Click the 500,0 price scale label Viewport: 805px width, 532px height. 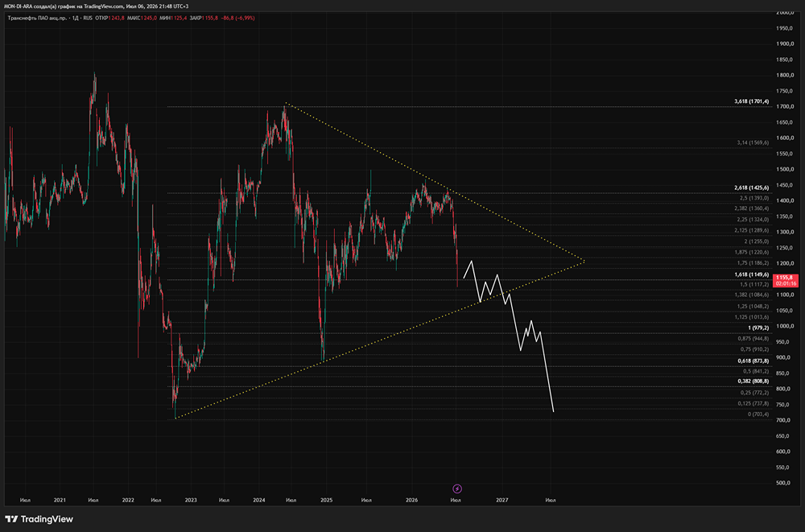[x=784, y=483]
